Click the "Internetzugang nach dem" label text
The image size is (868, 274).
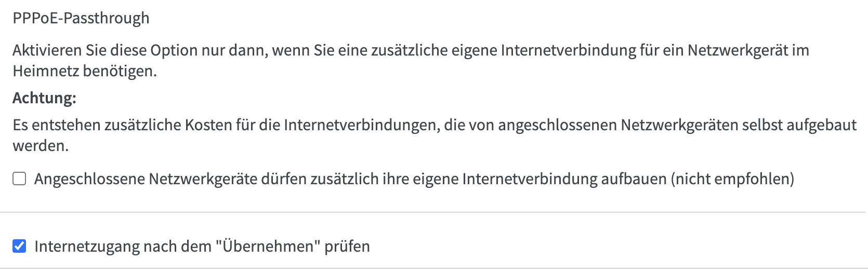click(x=124, y=246)
